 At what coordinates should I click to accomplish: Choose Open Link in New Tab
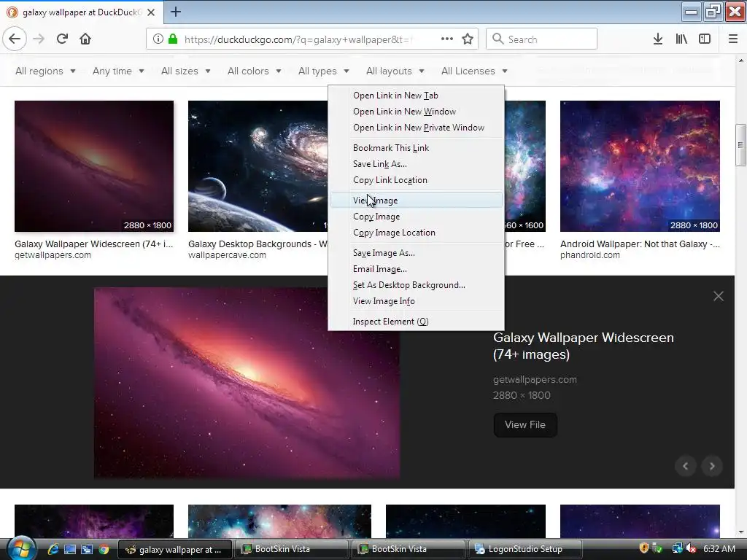pos(416,96)
